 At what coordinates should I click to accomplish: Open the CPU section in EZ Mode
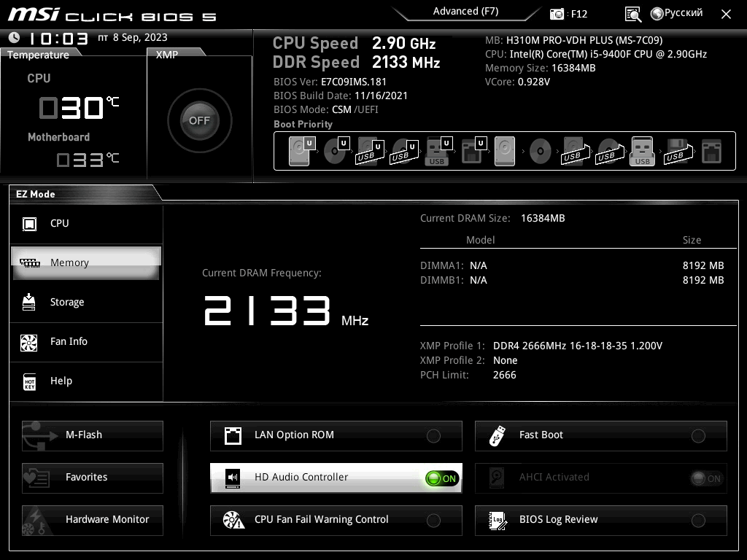click(x=86, y=224)
